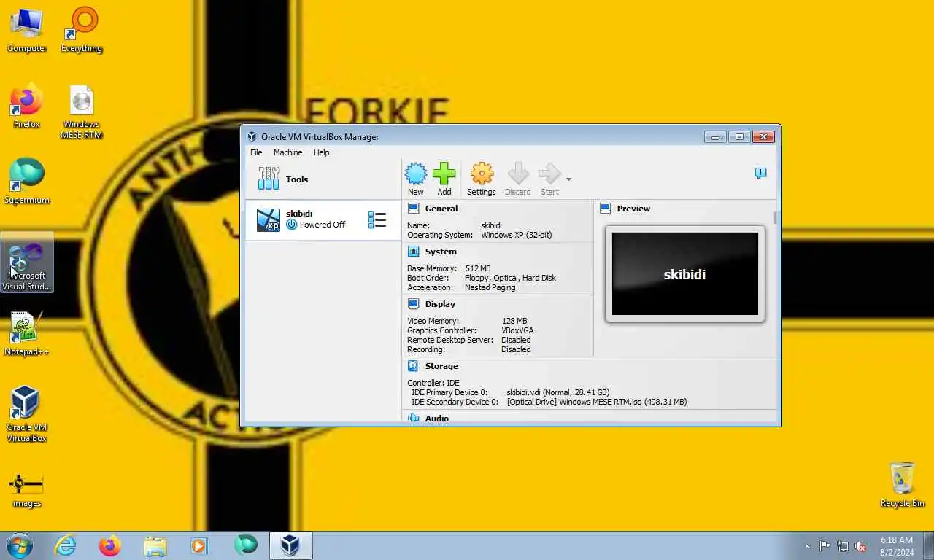Click the Windows MESE RTM.iso optical drive entry
Viewport: 934px width, 560px height.
(x=596, y=402)
